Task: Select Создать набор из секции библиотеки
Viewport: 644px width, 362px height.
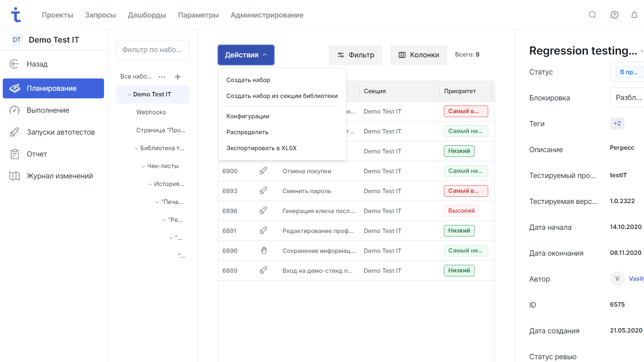Action: click(x=282, y=96)
